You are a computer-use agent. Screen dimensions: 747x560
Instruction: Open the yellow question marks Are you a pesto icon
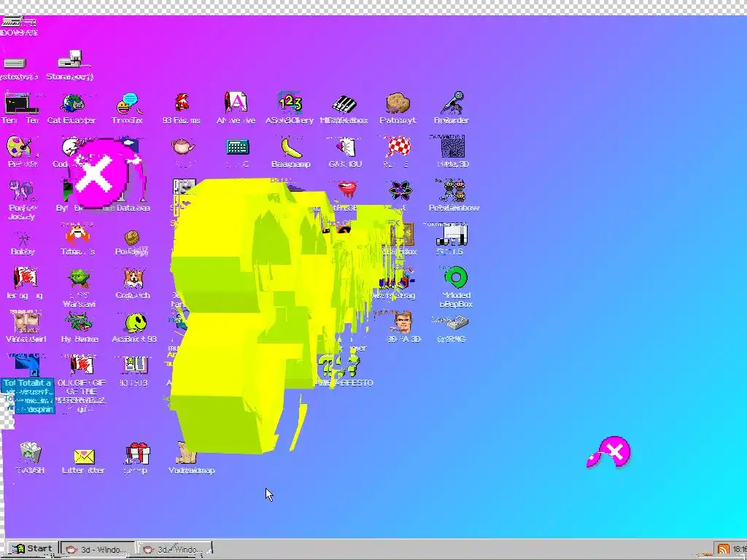(338, 366)
